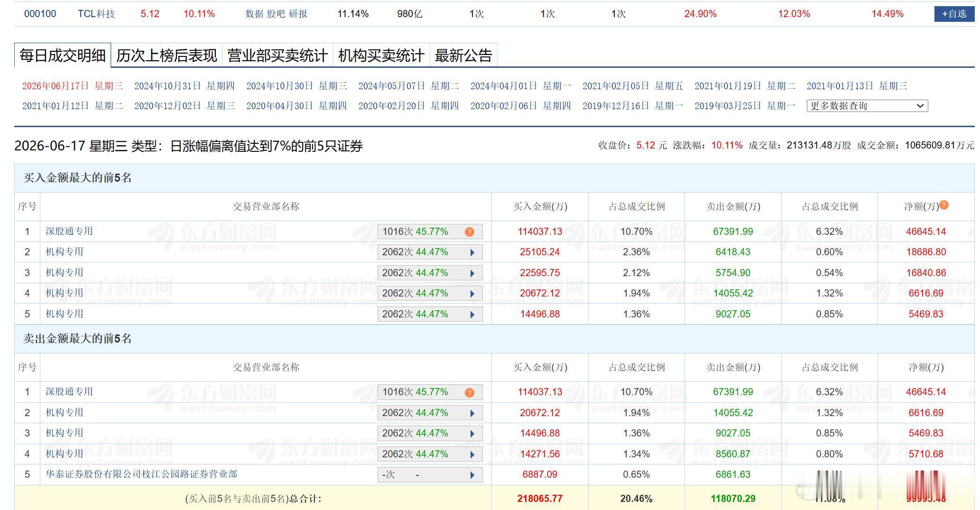Click sell amount 8560.87 cell
Image resolution: width=980 pixels, height=510 pixels.
tap(733, 454)
